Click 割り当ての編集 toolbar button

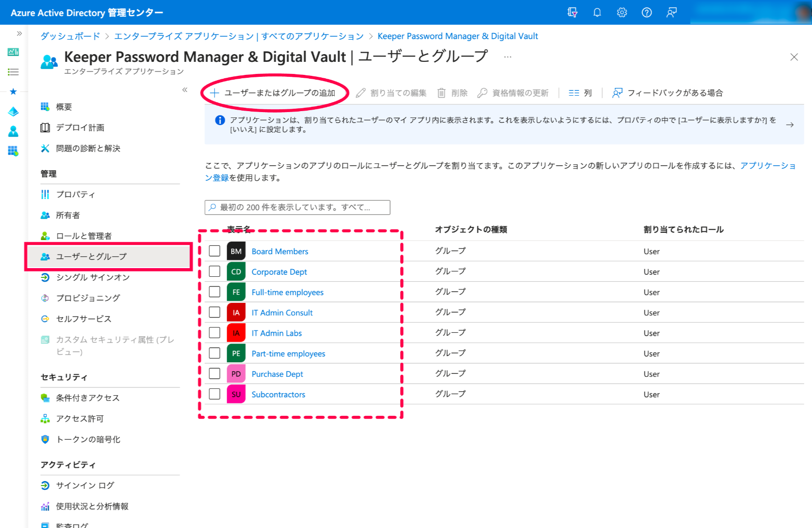click(x=391, y=93)
